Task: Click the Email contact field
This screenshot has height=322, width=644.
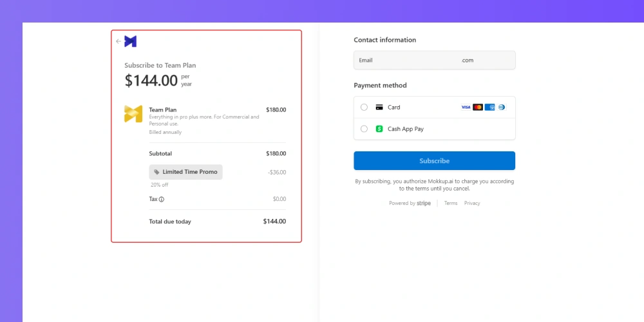Action: (x=435, y=60)
